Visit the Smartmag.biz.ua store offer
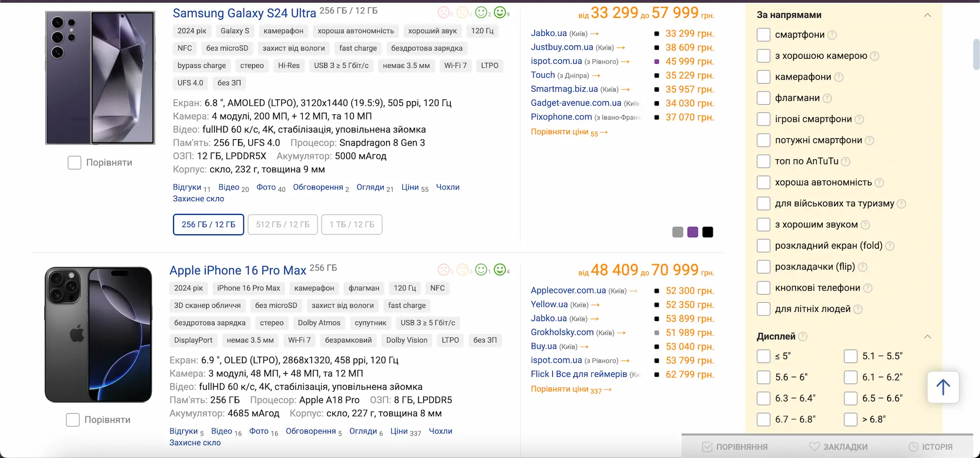The image size is (980, 458). coord(564,89)
